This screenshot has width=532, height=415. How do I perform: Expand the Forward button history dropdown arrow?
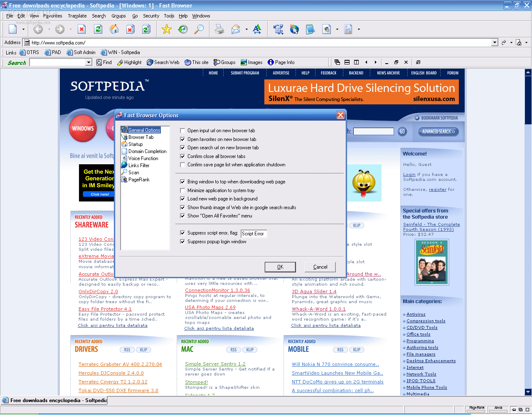(x=71, y=29)
